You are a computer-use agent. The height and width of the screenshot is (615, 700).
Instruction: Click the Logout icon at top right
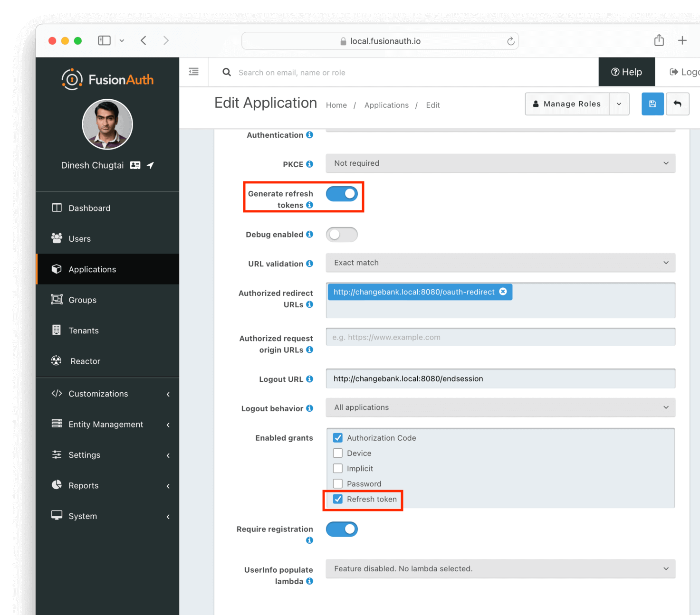675,72
